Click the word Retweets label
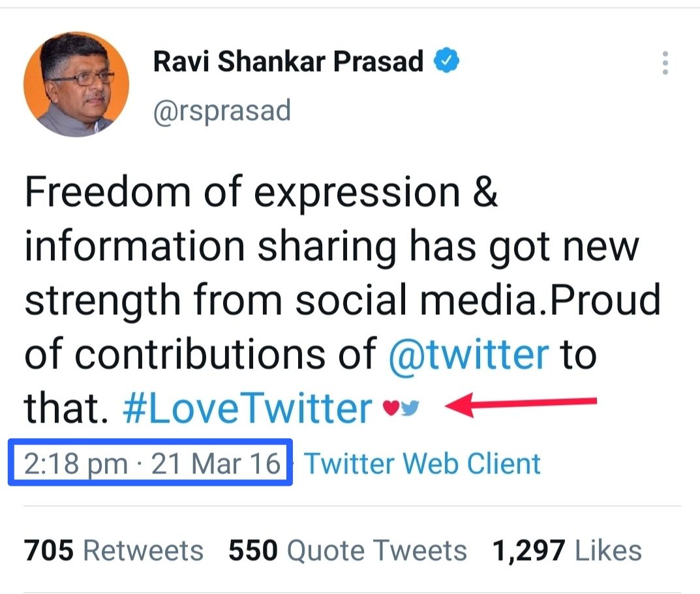This screenshot has height=594, width=700. click(x=144, y=550)
